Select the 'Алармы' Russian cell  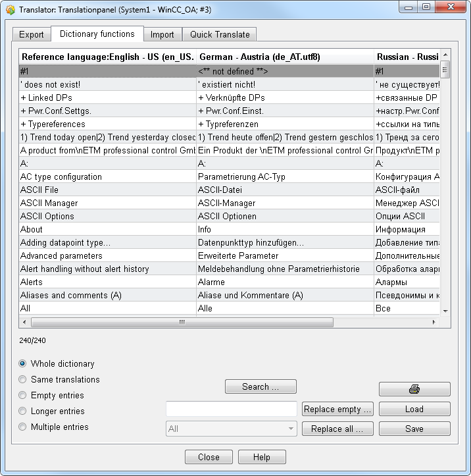[x=407, y=282]
